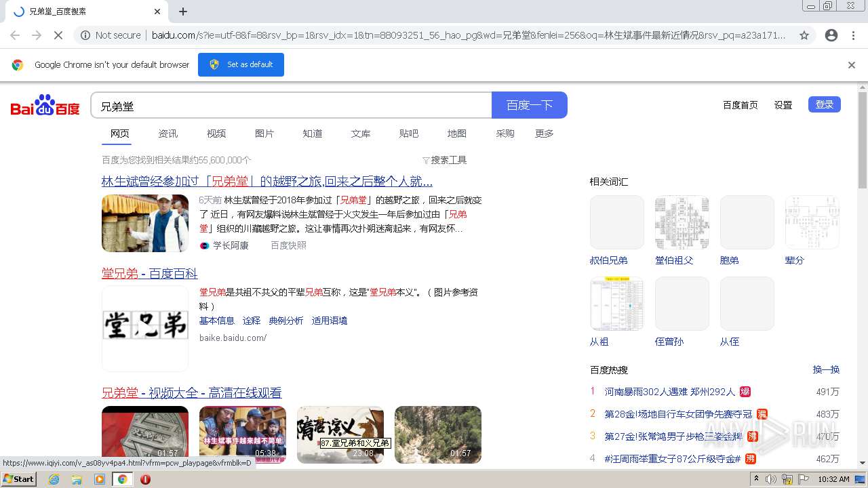Open the 适用语境 sublink
Viewport: 868px width, 488px height.
330,321
